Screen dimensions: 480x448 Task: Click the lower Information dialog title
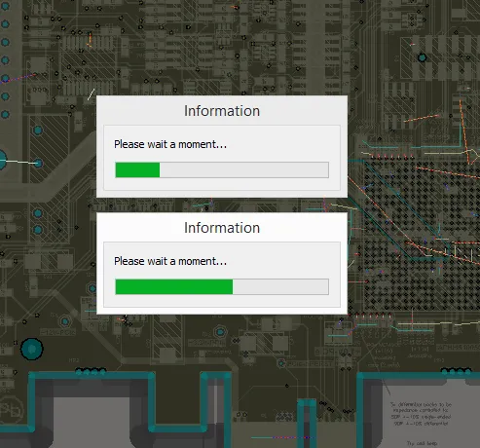click(222, 228)
